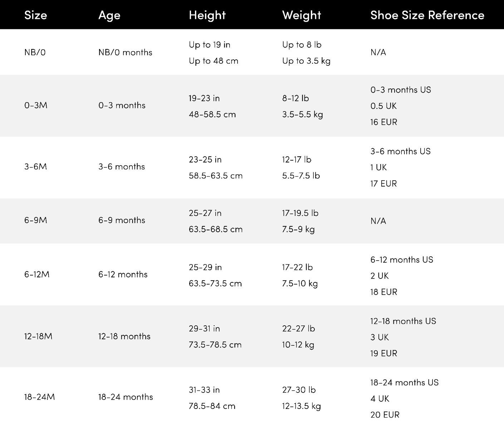
Task: Select the 0-3M size cell
Action: point(36,105)
